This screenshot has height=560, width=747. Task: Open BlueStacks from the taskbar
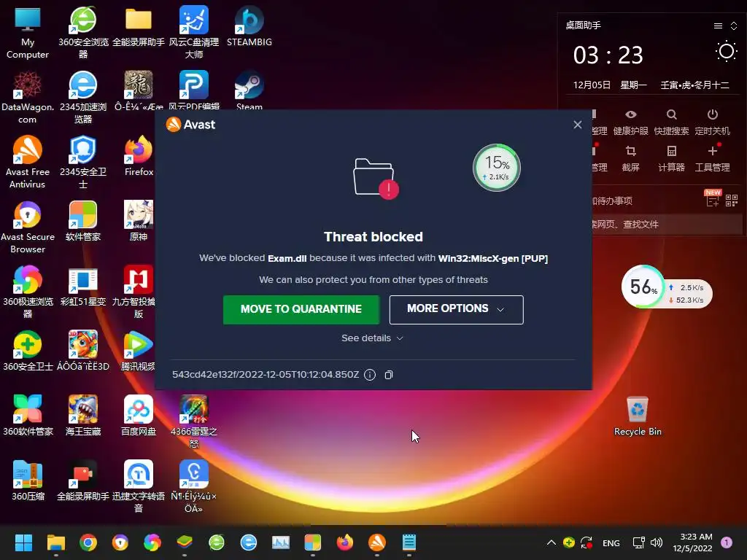pos(185,542)
